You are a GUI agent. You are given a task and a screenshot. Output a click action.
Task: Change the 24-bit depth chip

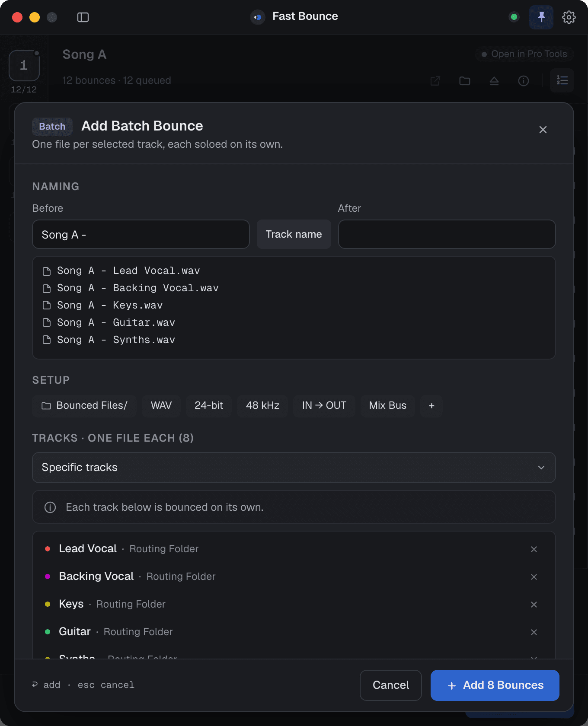(x=209, y=406)
